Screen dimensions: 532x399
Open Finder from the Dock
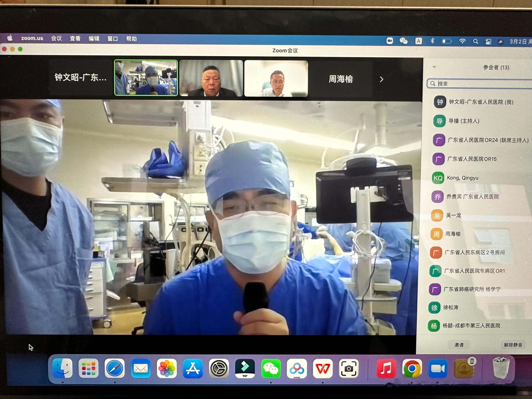pos(62,368)
